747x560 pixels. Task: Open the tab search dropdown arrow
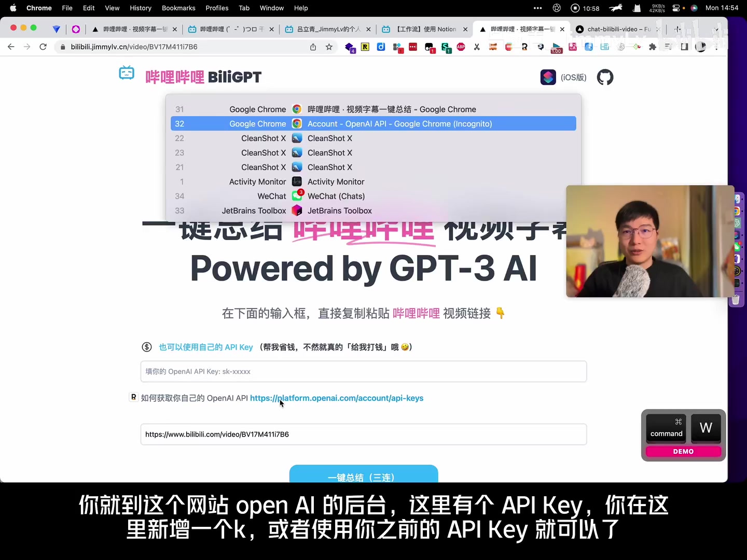pos(717,30)
